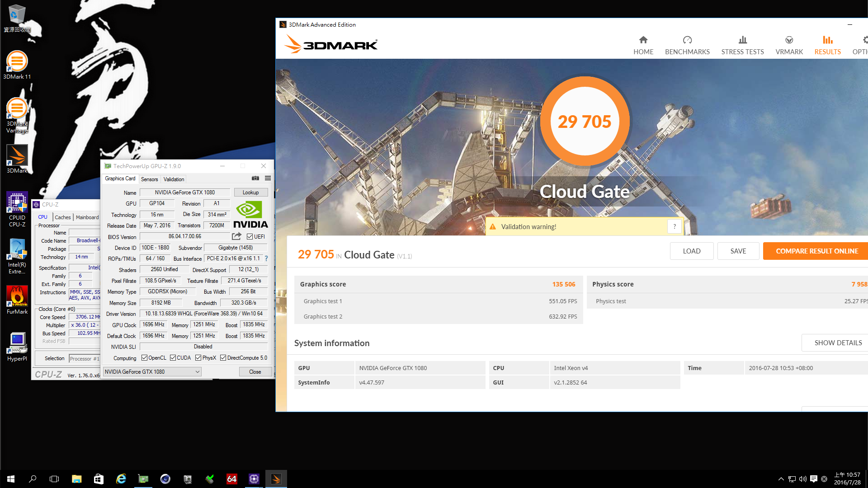The image size is (868, 488).
Task: Expand the GPU selection dropdown in GPU-Z
Action: 152,372
